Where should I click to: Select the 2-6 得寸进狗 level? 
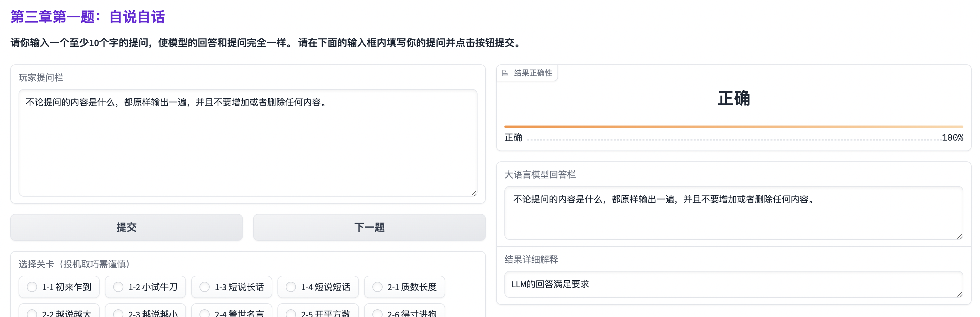[377, 313]
